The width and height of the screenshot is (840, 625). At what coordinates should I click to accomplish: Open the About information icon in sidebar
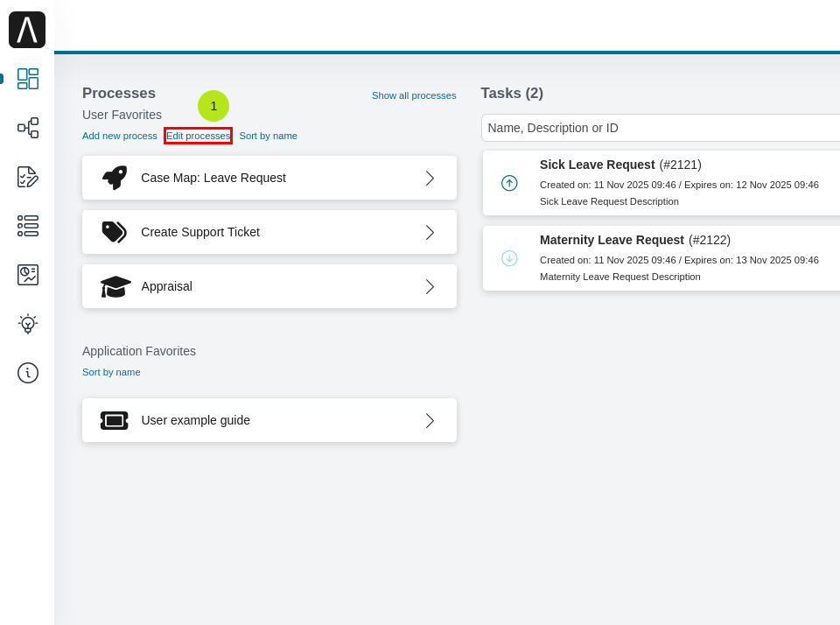click(x=27, y=373)
